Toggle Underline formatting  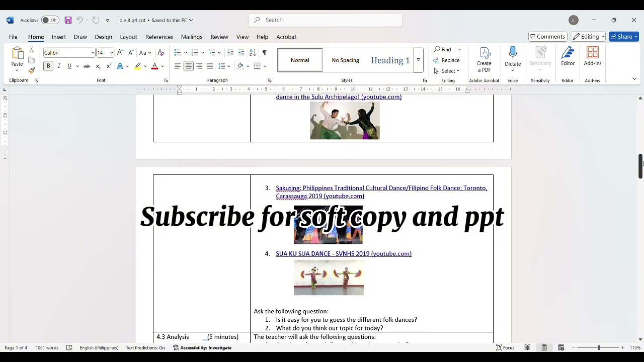pyautogui.click(x=69, y=66)
